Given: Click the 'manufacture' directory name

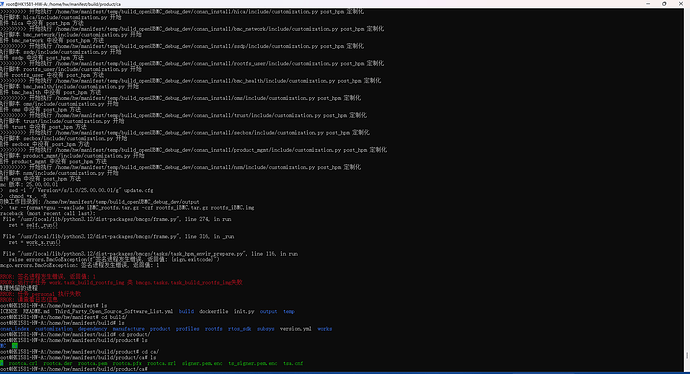Looking at the screenshot, I should click(128, 329).
